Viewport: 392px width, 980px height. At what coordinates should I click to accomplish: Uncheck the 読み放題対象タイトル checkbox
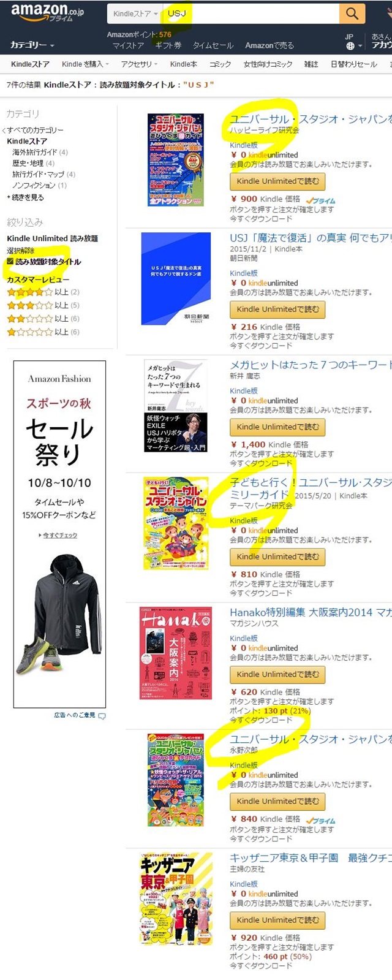pyautogui.click(x=10, y=262)
